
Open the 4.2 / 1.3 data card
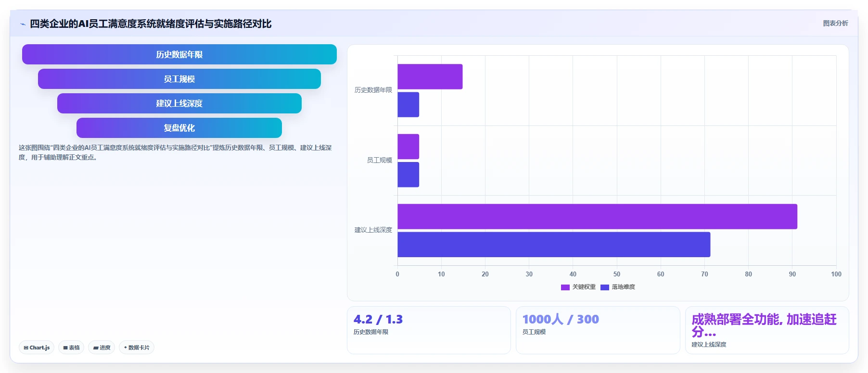[429, 330]
